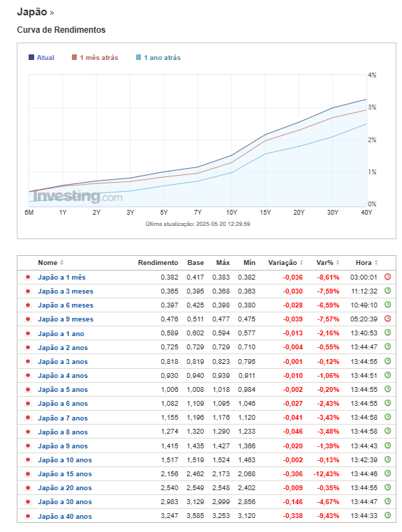Click the Última atualização timestamp text
Screen dimensions: 402x532
point(198,224)
